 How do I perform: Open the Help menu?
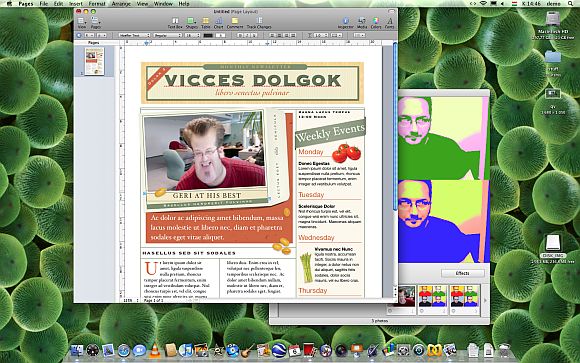click(x=184, y=4)
